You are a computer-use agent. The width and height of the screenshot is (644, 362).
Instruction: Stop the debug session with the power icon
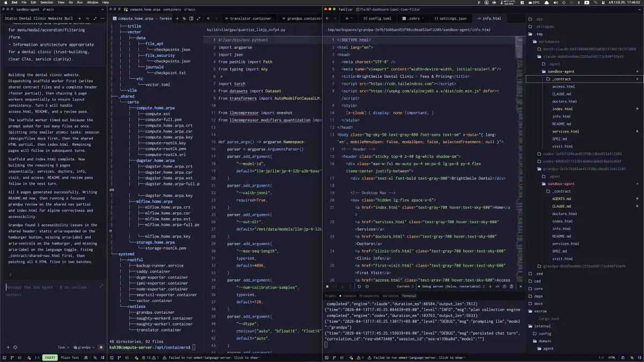click(x=367, y=286)
